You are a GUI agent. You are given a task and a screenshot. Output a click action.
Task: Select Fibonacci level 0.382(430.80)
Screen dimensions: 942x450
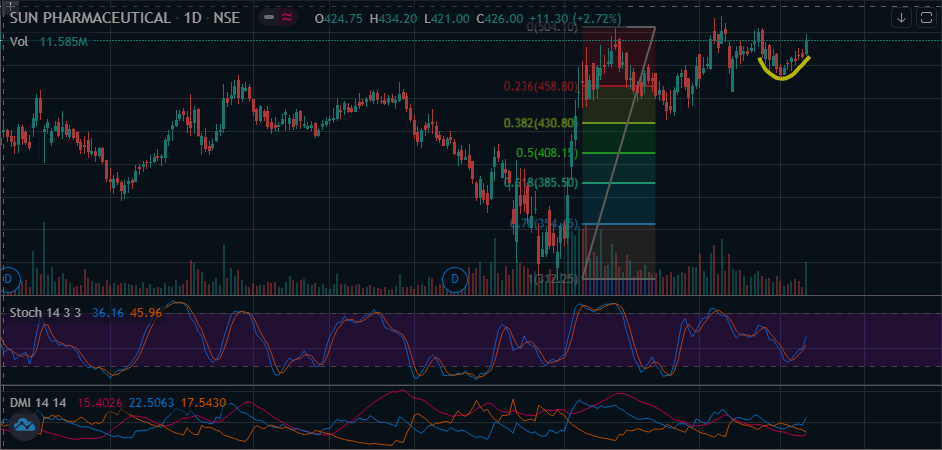541,123
